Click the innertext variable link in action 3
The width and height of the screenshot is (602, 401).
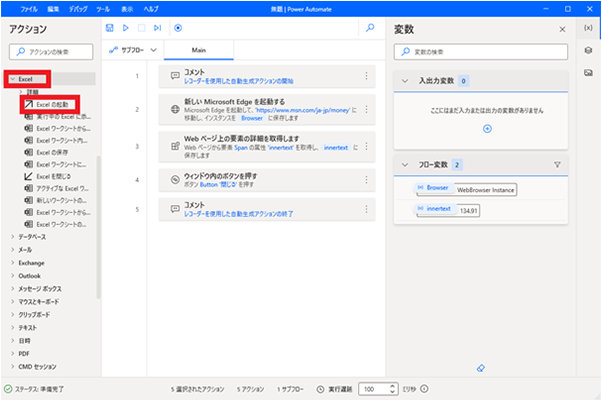tap(336, 147)
